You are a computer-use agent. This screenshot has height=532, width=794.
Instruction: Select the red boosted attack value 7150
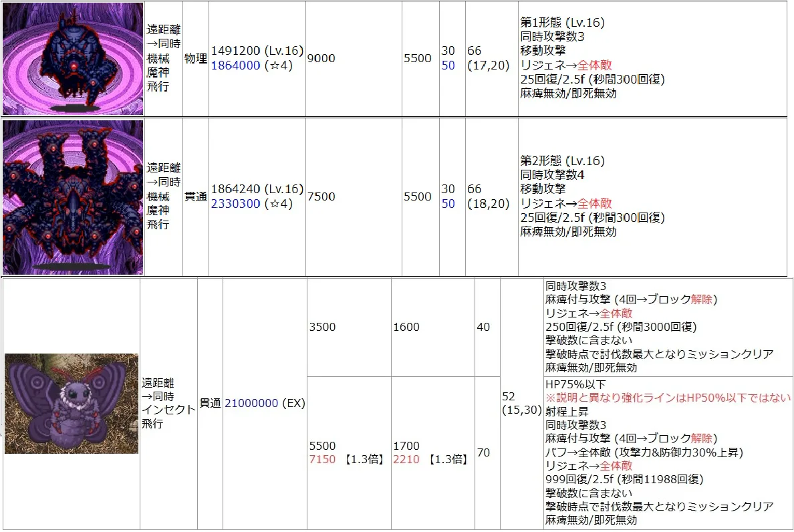(323, 459)
